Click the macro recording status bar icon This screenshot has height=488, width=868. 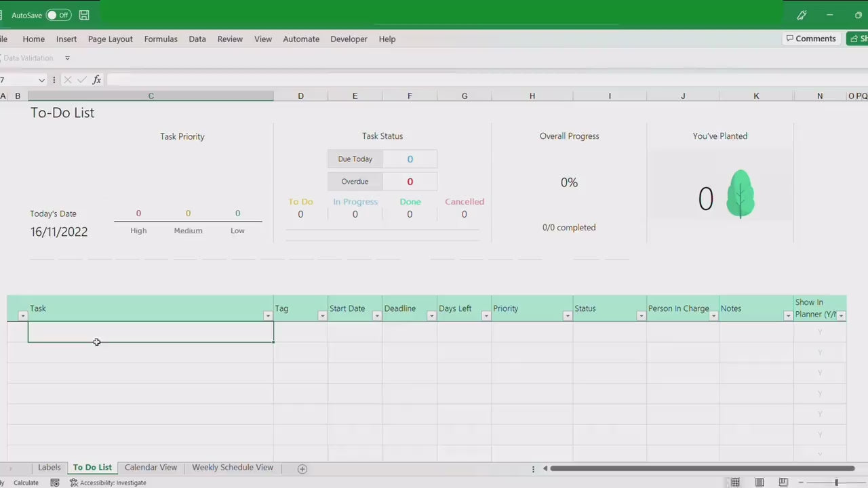tap(55, 483)
